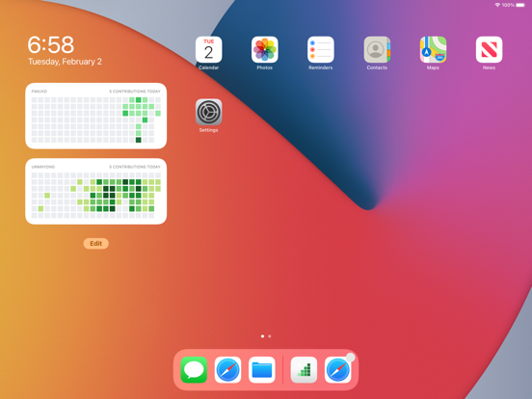Open the Settings app
The width and height of the screenshot is (532, 399).
pos(209,112)
